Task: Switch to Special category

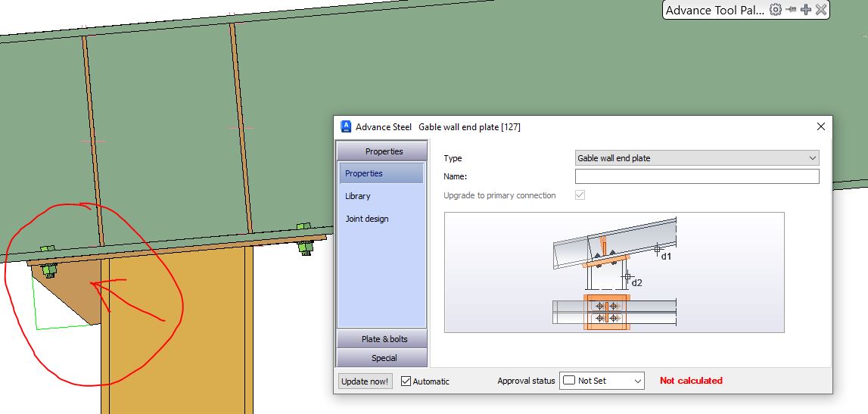Action: click(382, 357)
